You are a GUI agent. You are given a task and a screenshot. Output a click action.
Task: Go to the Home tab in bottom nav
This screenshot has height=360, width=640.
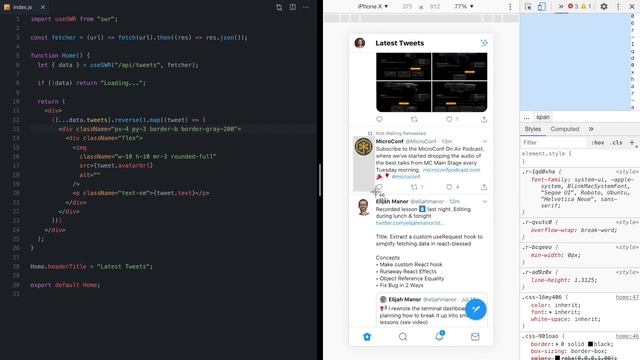pos(367,337)
